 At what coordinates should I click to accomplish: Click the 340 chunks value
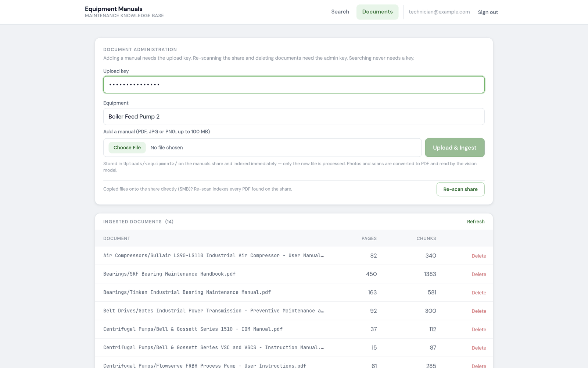click(431, 256)
